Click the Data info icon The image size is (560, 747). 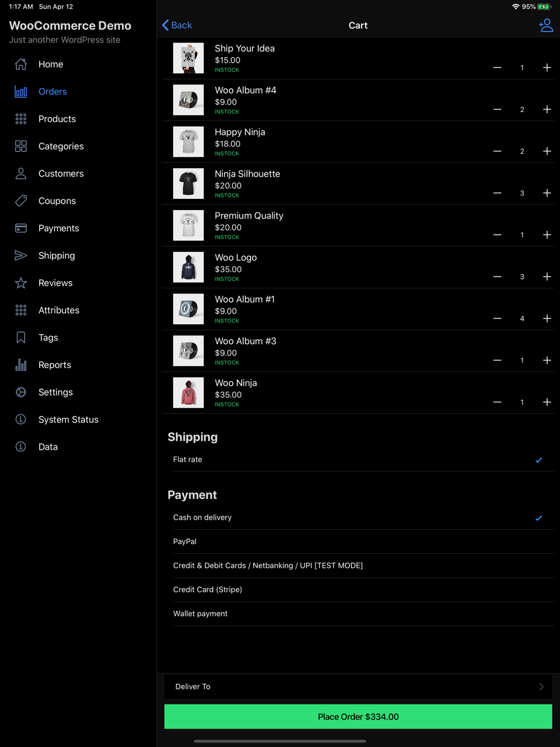point(21,447)
